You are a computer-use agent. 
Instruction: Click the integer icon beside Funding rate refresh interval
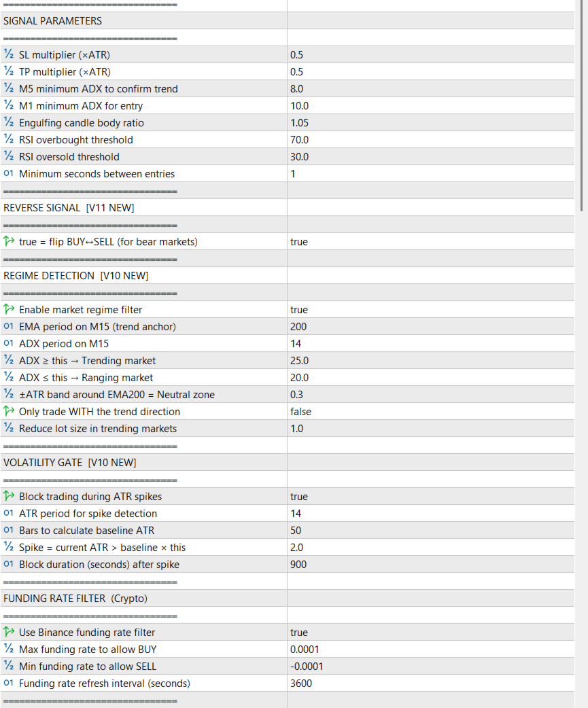click(9, 684)
